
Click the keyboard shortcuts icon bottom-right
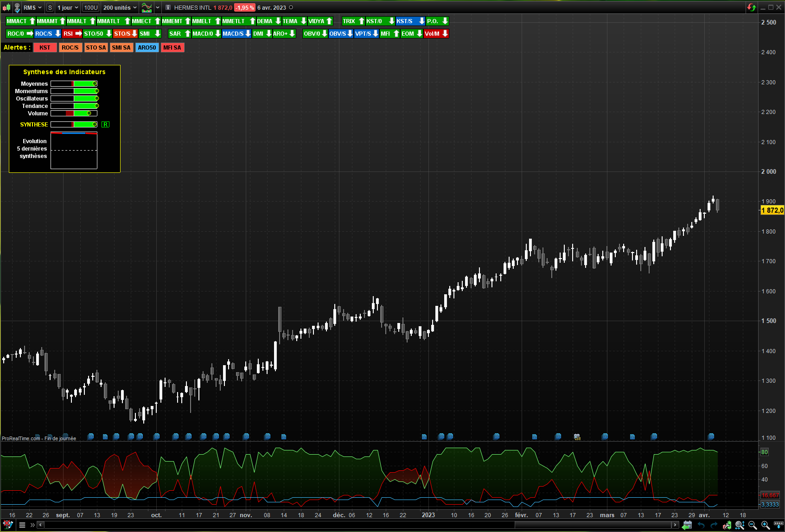coord(779,525)
